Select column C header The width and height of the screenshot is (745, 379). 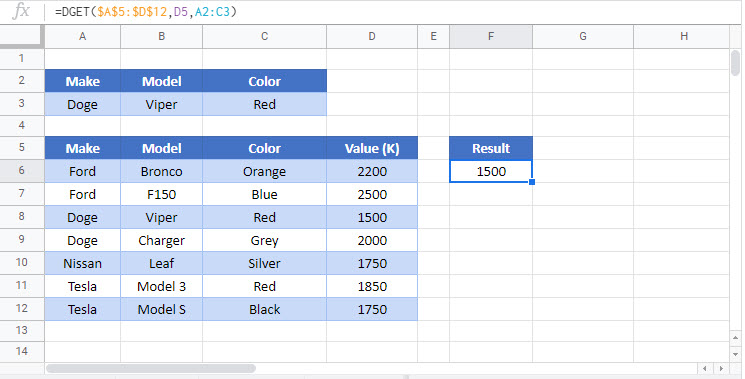(265, 37)
